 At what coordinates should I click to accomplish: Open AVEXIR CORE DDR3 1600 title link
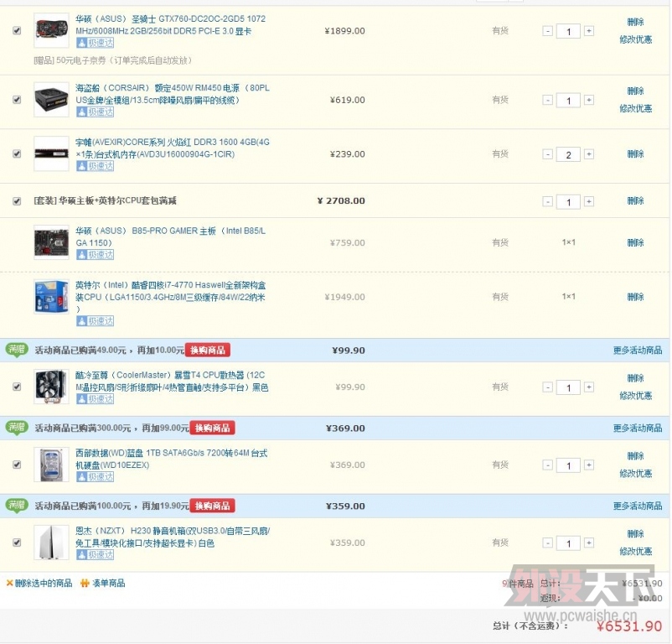pyautogui.click(x=173, y=148)
